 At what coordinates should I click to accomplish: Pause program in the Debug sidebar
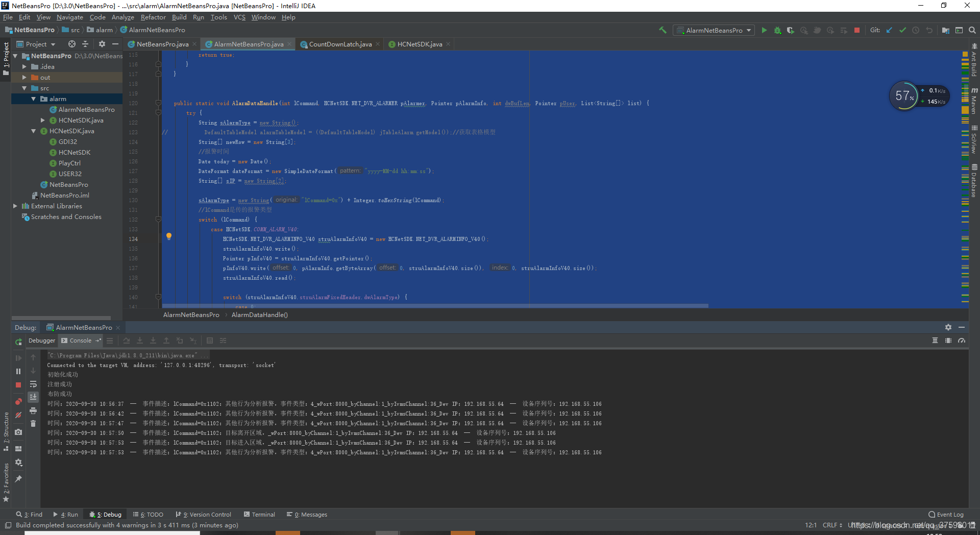(x=18, y=371)
